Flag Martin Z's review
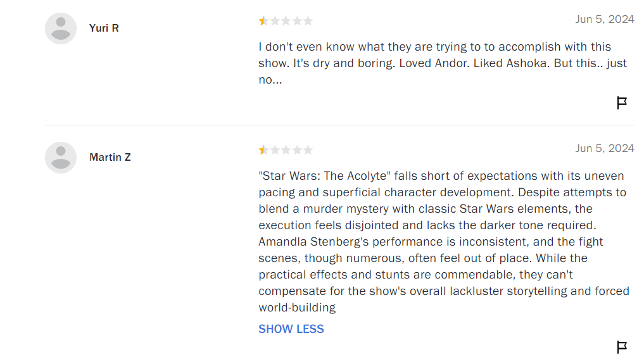Viewport: 644px width, 364px height. [622, 347]
